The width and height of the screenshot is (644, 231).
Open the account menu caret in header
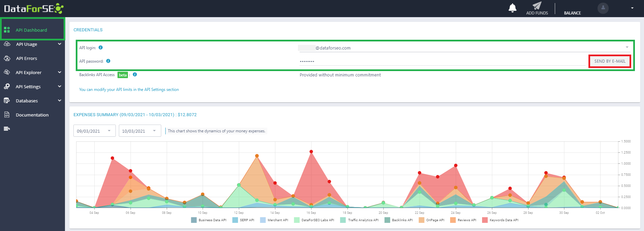pyautogui.click(x=632, y=8)
